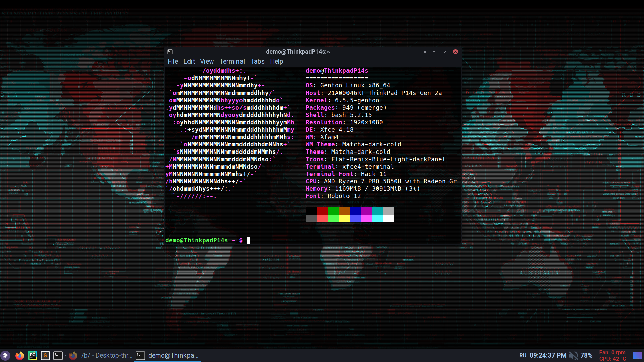Image resolution: width=644 pixels, height=362 pixels.
Task: Roll up the terminal window with the shade button
Action: point(425,52)
